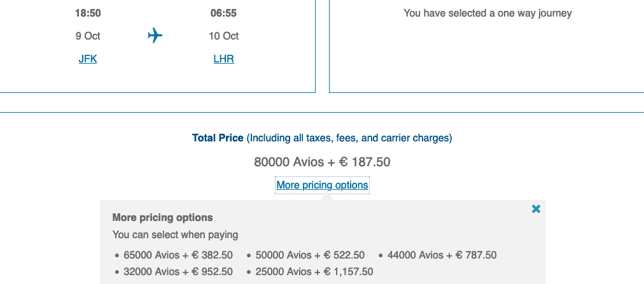The width and height of the screenshot is (644, 284).
Task: Click the 80000 Avios + € 187.50 total
Action: pos(322,162)
